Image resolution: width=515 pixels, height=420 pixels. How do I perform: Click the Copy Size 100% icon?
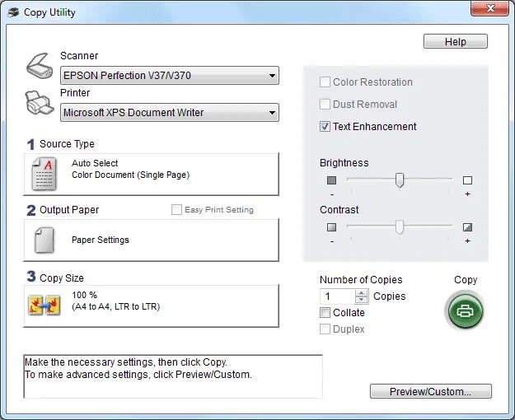44,306
